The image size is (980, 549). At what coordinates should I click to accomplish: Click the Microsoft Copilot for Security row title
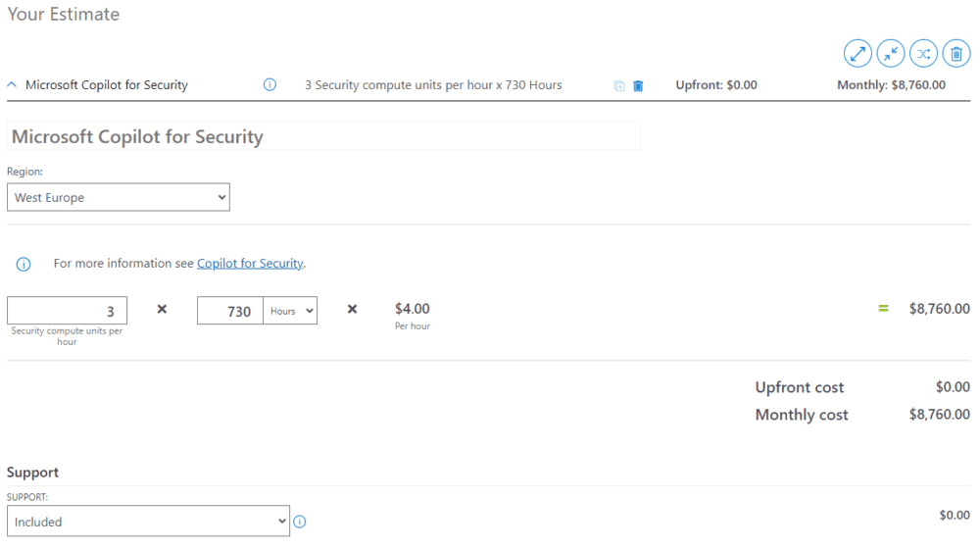coord(107,85)
